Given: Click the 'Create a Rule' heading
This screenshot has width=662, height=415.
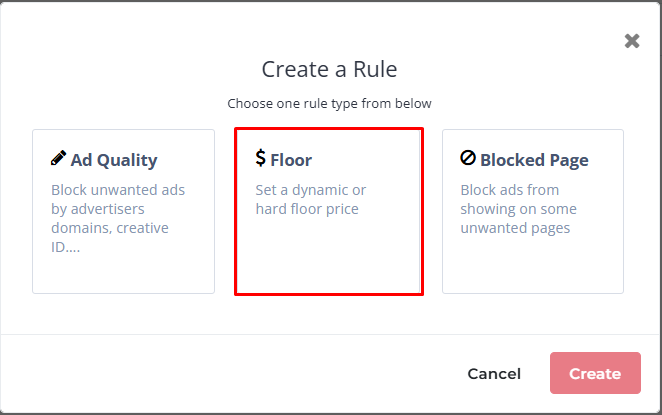Looking at the screenshot, I should click(x=329, y=69).
